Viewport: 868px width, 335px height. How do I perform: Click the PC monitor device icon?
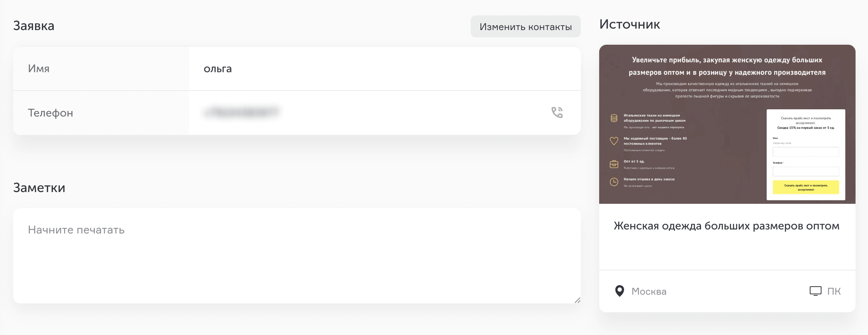[815, 291]
